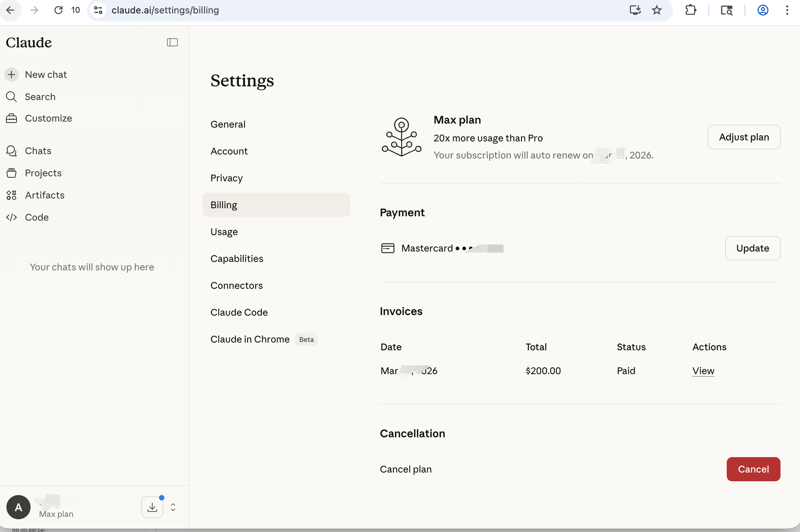Viewport: 800px width, 532px height.
Task: Open Chrome three-dot menu
Action: pos(787,10)
